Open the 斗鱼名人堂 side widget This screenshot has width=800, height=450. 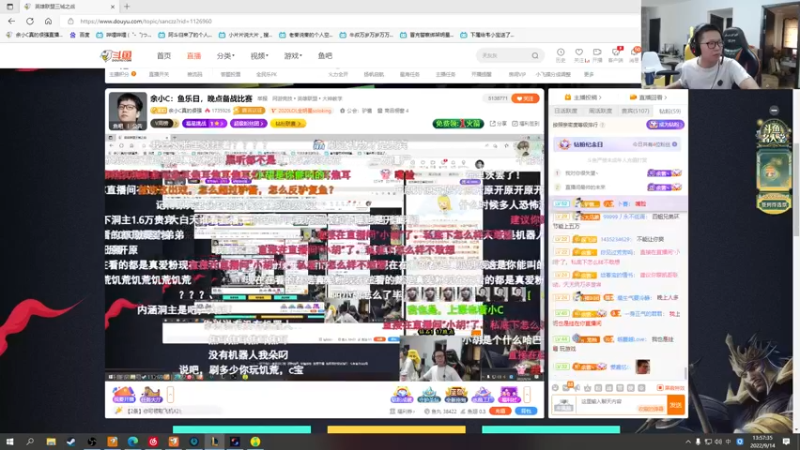[774, 168]
